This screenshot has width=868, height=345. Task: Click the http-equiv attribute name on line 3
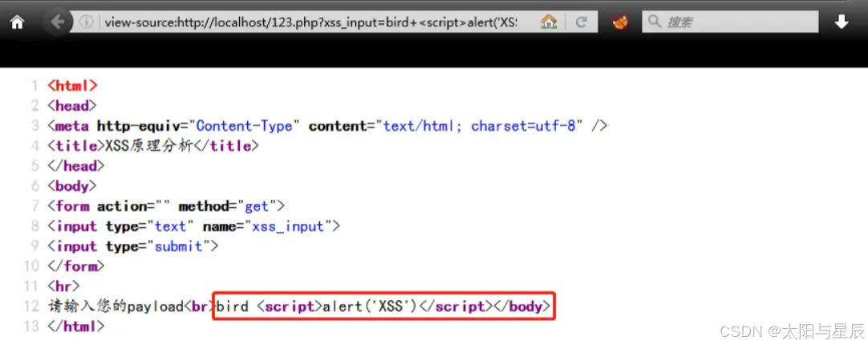pyautogui.click(x=139, y=126)
